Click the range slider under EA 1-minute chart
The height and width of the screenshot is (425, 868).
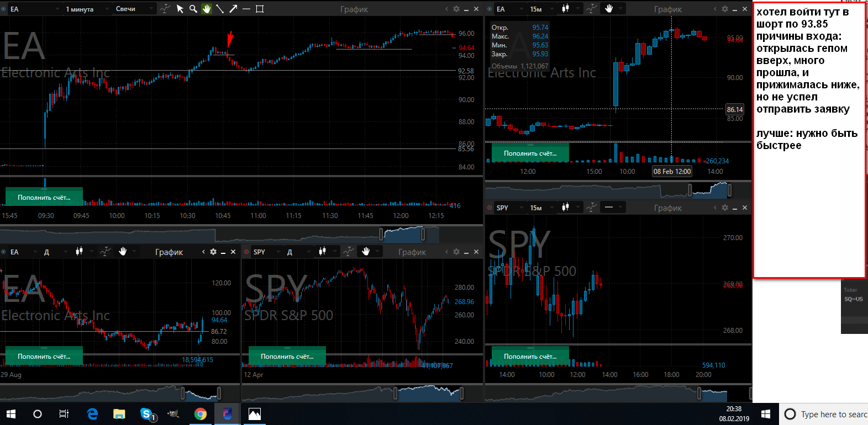pyautogui.click(x=402, y=235)
